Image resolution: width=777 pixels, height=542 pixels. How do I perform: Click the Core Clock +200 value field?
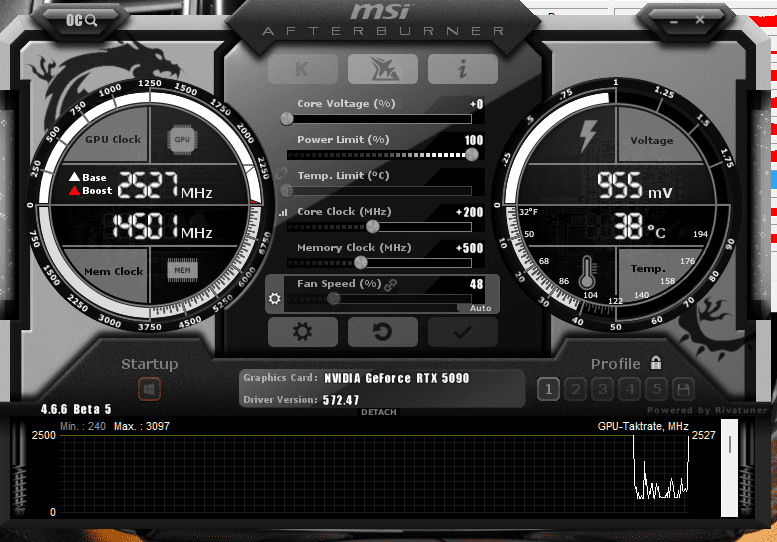point(469,212)
